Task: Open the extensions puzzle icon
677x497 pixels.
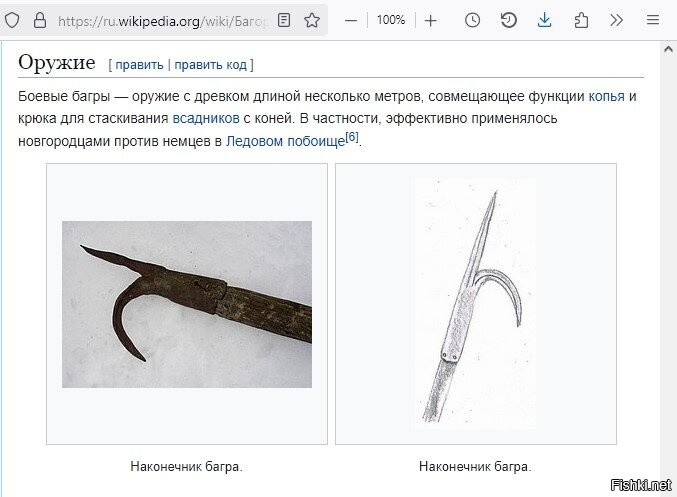Action: [x=581, y=20]
